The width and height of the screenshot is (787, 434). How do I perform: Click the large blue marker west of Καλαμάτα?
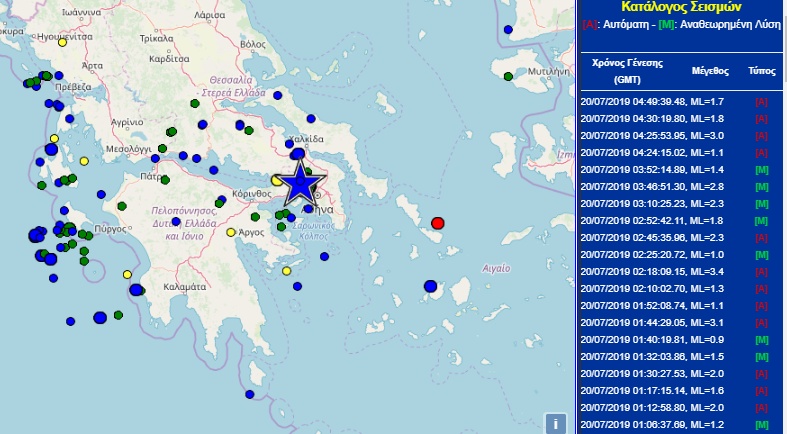[x=136, y=290]
